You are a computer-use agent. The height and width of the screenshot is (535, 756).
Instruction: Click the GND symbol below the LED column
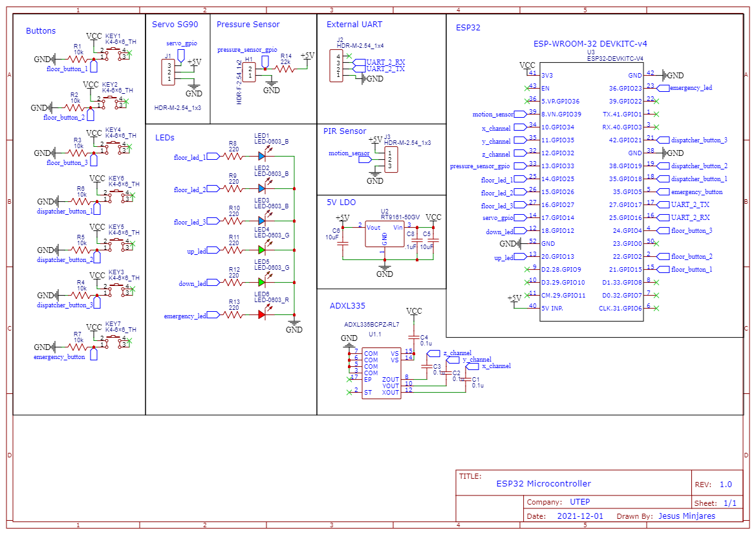coord(294,326)
